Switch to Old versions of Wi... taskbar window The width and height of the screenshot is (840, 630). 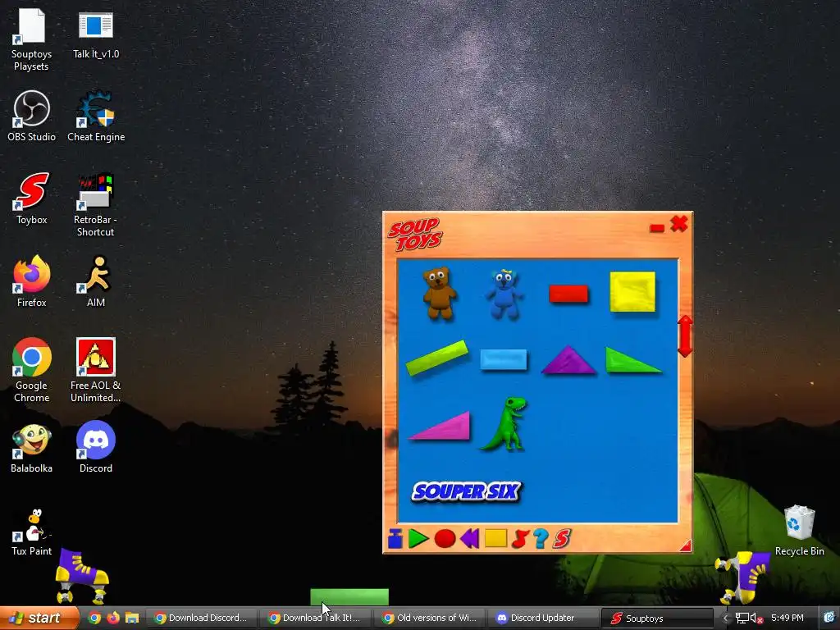pos(430,618)
